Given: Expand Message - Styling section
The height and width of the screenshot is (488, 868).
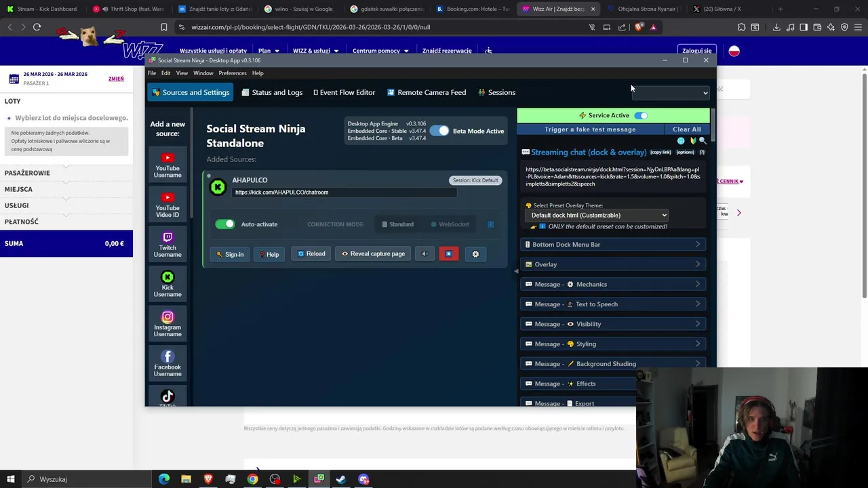Looking at the screenshot, I should coord(613,344).
